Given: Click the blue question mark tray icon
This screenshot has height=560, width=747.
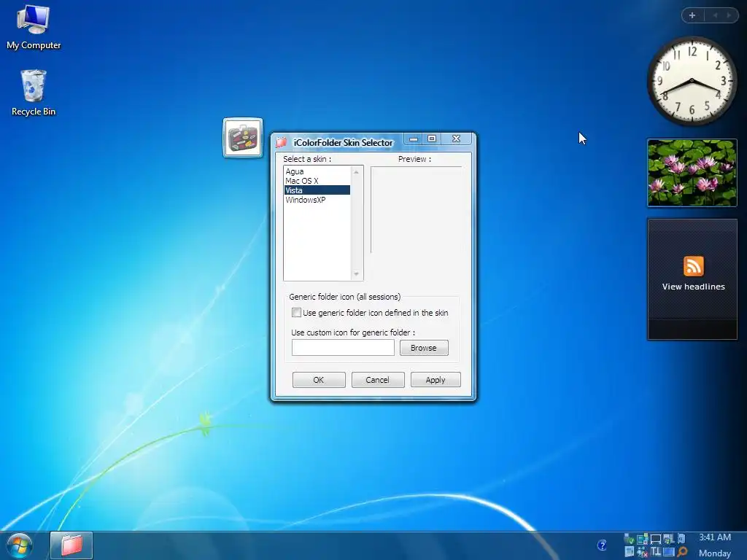Looking at the screenshot, I should (x=602, y=545).
